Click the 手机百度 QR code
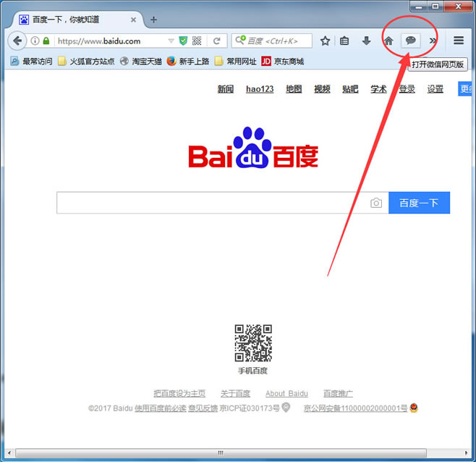 (x=253, y=343)
